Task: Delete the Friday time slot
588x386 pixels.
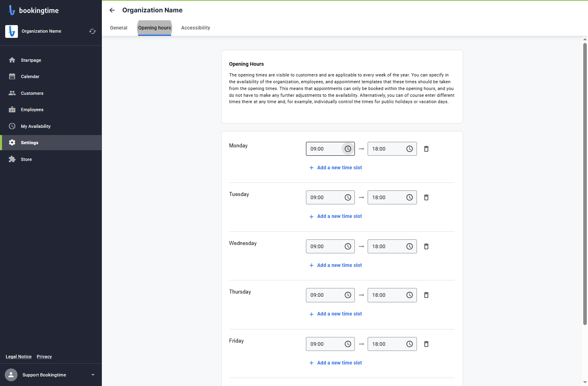Action: (426, 344)
